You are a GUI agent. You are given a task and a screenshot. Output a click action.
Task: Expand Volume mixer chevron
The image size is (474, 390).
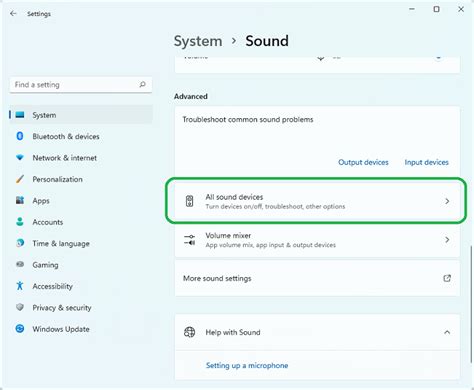pyautogui.click(x=447, y=240)
